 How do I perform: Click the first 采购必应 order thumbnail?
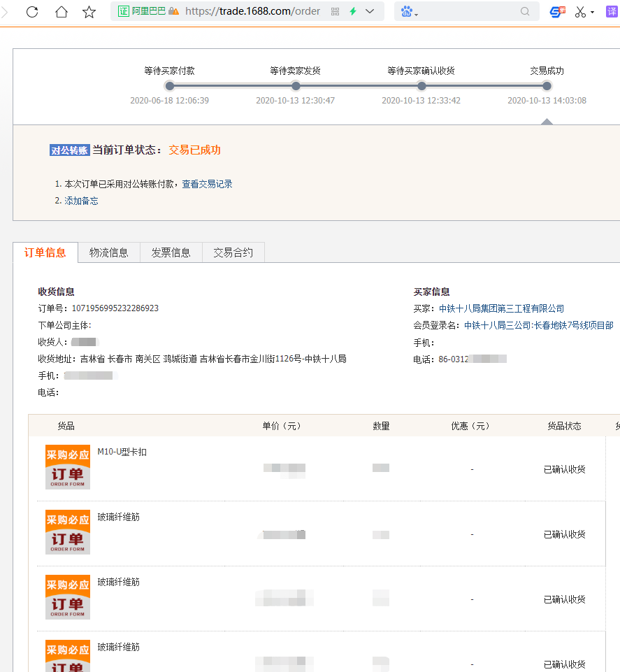67,466
